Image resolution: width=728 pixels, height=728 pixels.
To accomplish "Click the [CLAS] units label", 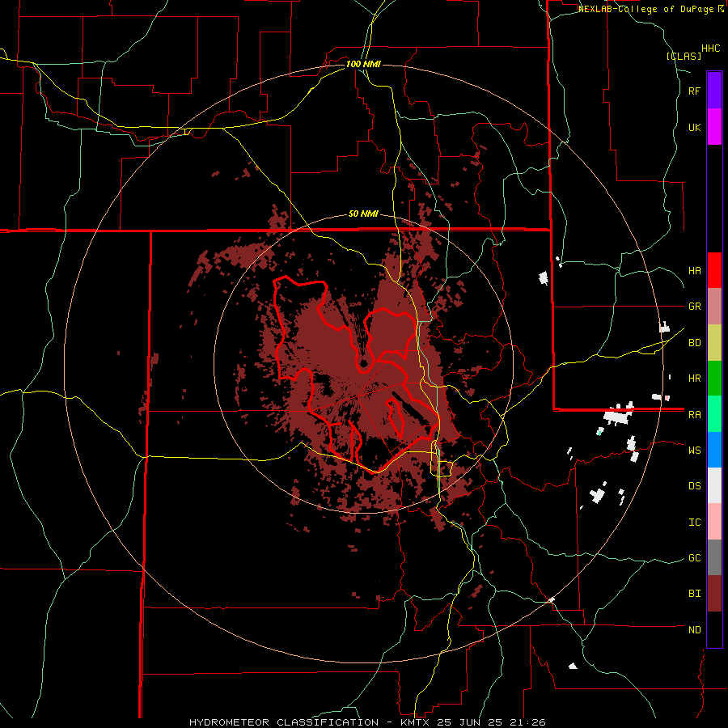I will pyautogui.click(x=684, y=57).
